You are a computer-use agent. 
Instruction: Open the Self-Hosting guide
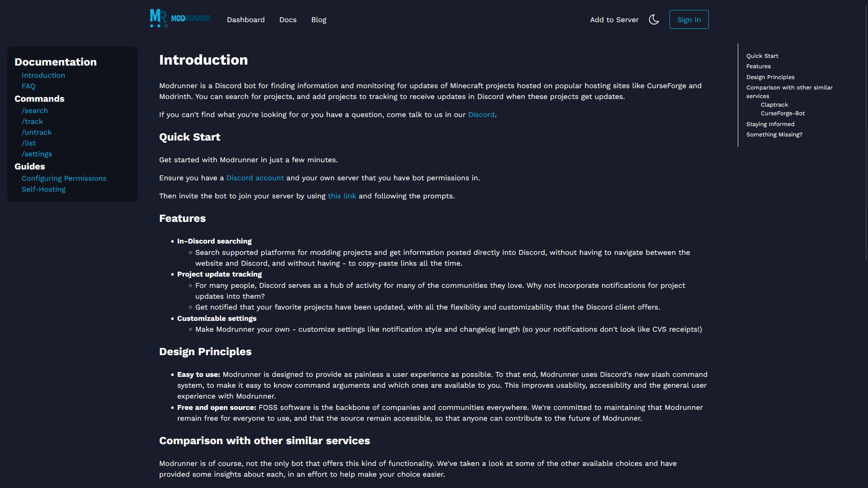43,189
